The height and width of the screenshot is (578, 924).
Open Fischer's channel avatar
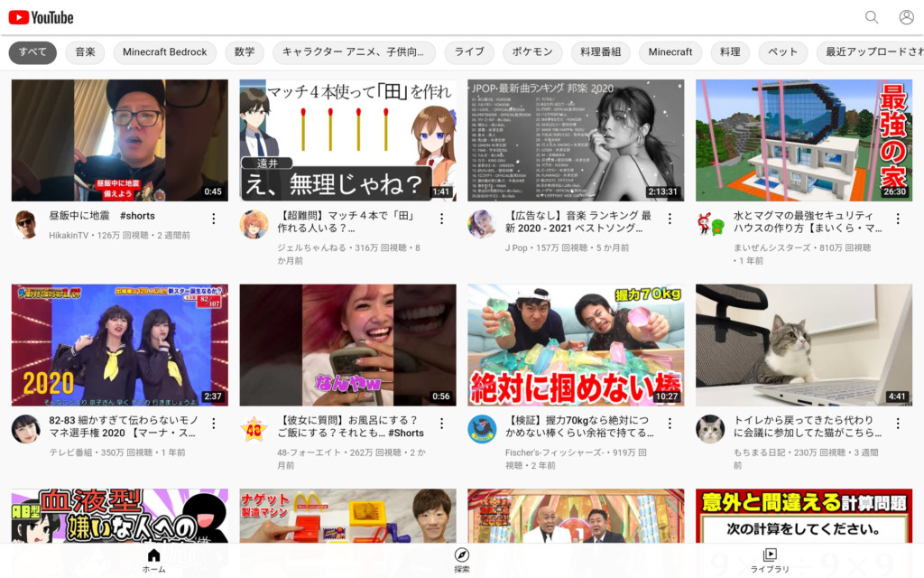click(482, 429)
